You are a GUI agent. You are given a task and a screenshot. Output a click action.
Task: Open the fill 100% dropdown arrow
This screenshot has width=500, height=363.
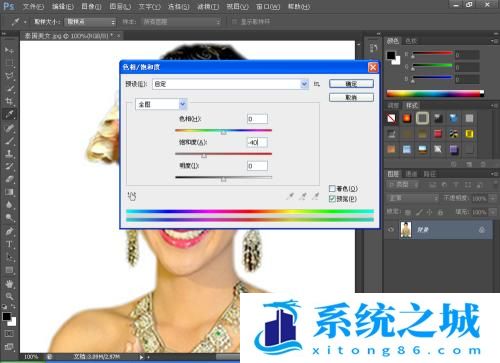coord(492,212)
